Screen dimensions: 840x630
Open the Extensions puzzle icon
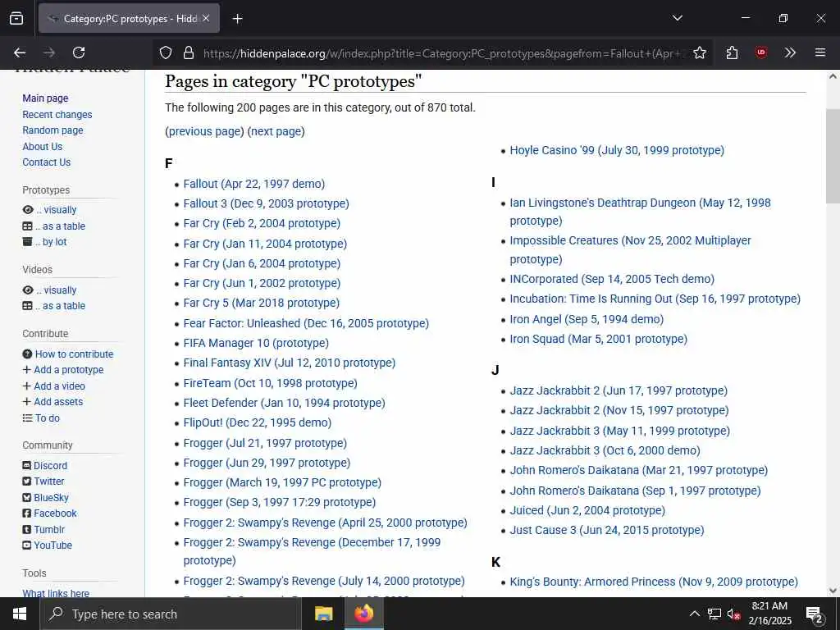pos(732,52)
